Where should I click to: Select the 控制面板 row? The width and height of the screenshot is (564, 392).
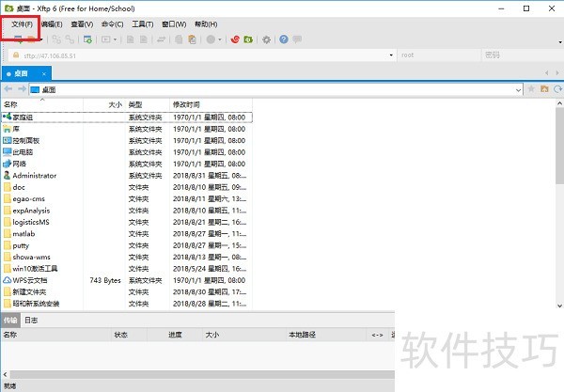pyautogui.click(x=127, y=141)
